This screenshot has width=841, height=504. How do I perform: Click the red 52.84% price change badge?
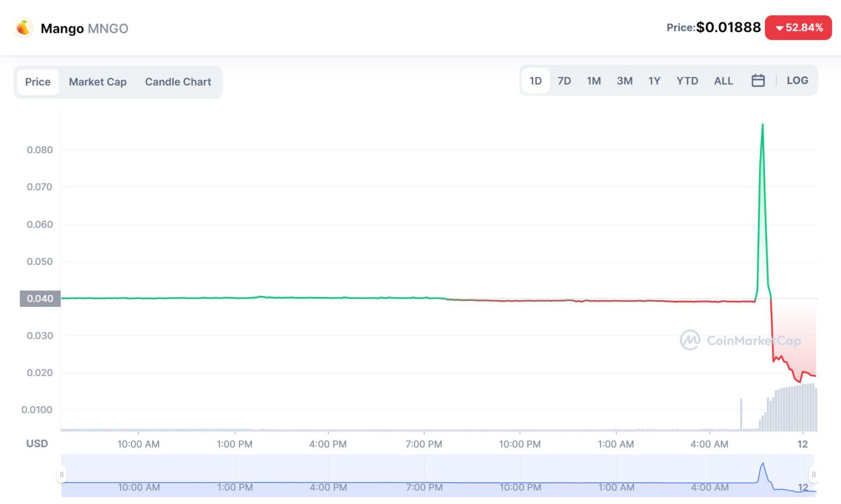pos(798,28)
